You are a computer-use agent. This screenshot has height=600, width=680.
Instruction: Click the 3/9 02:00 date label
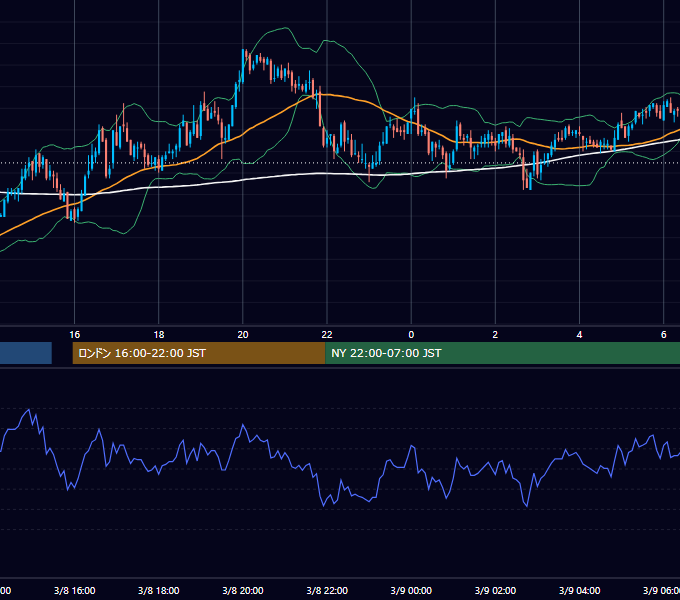pos(495,590)
